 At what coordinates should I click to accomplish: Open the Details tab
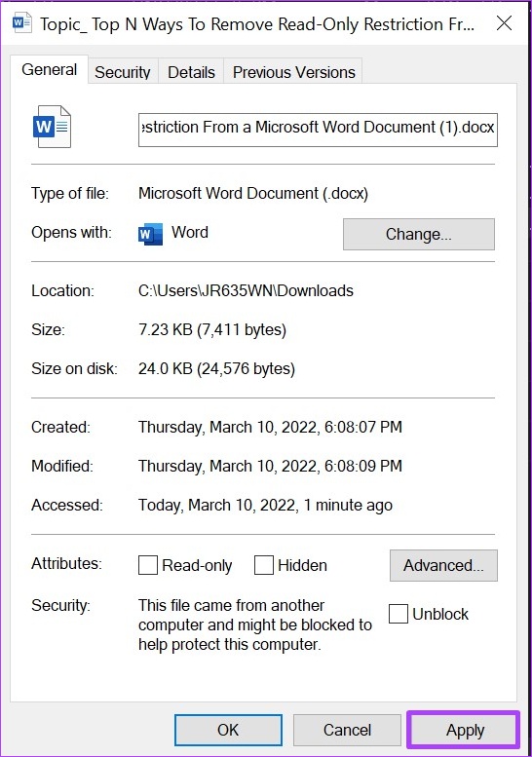pyautogui.click(x=191, y=72)
